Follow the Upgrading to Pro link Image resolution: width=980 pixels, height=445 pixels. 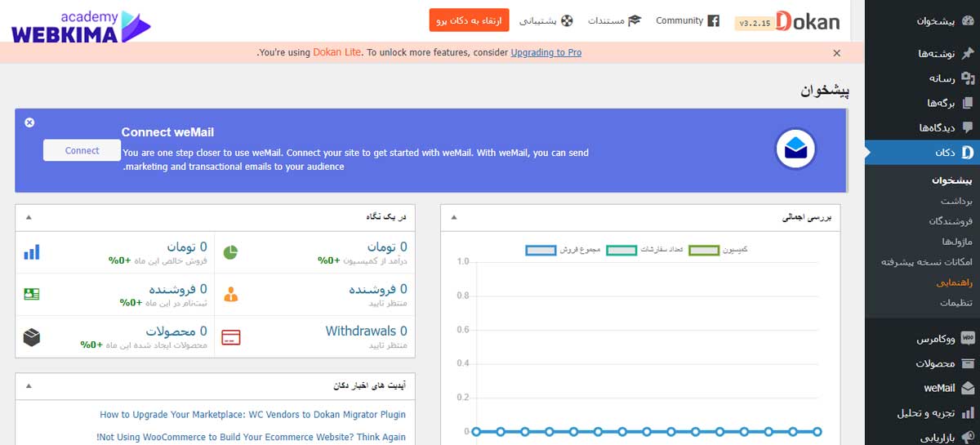coord(546,52)
